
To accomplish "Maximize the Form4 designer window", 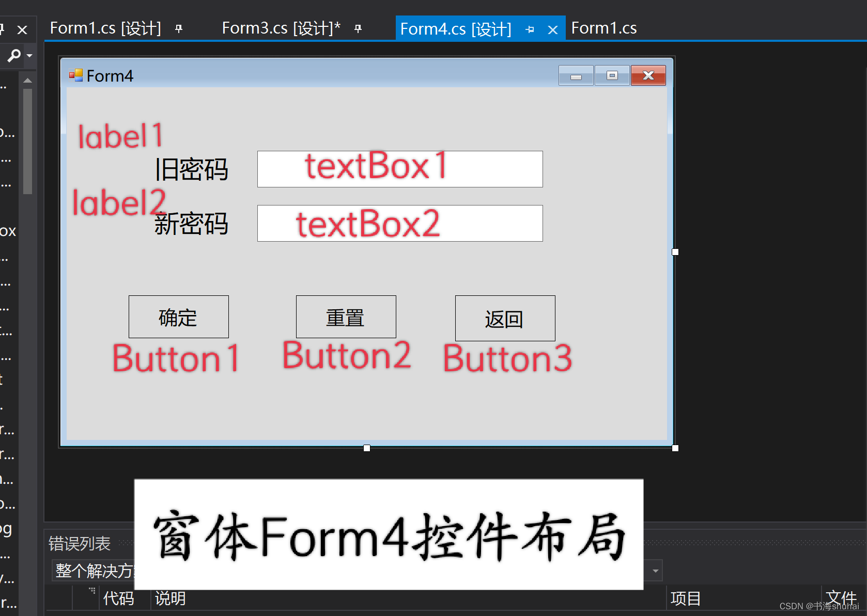I will click(x=612, y=76).
